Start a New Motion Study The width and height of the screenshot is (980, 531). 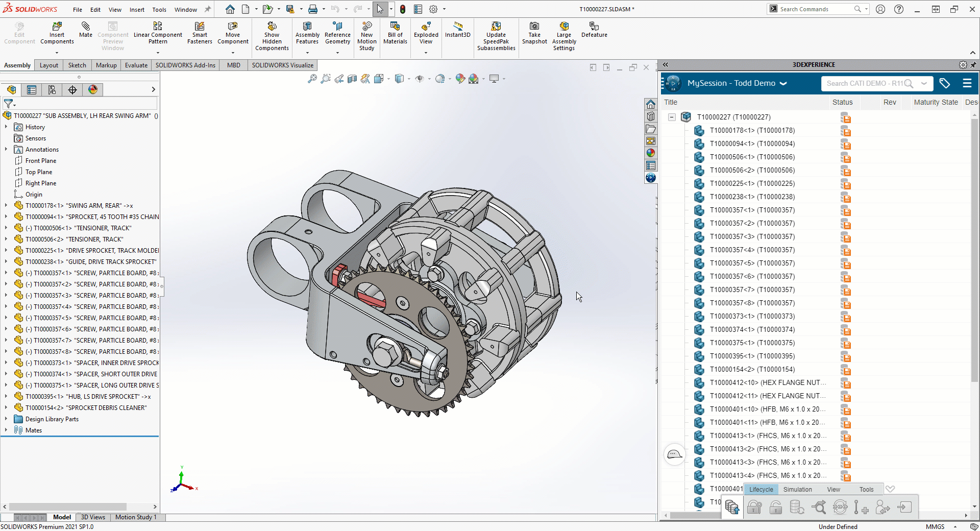pos(366,37)
